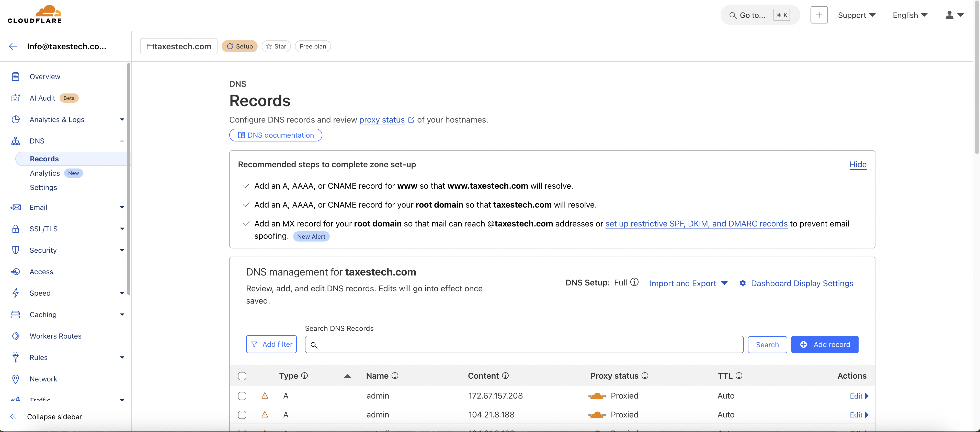Follow the proxy status link
The image size is (980, 432).
[382, 120]
